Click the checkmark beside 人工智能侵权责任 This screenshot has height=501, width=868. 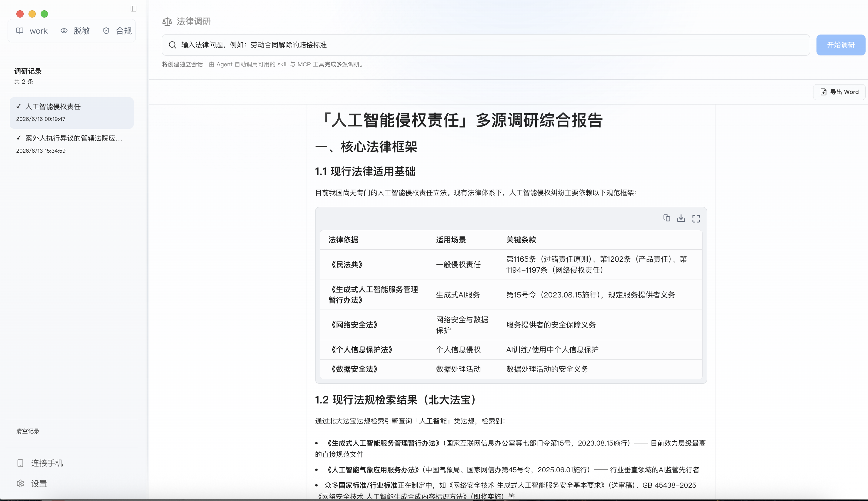tap(18, 107)
